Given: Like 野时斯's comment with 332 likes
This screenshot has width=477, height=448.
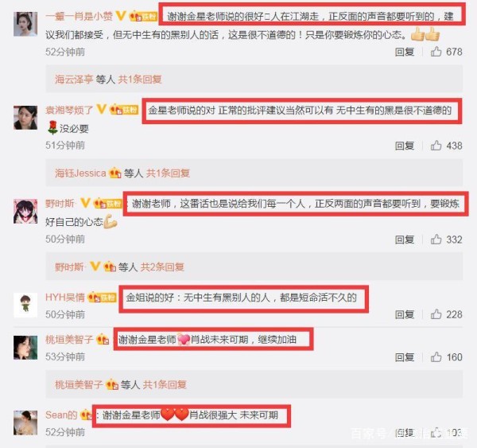Looking at the screenshot, I should click(x=436, y=240).
